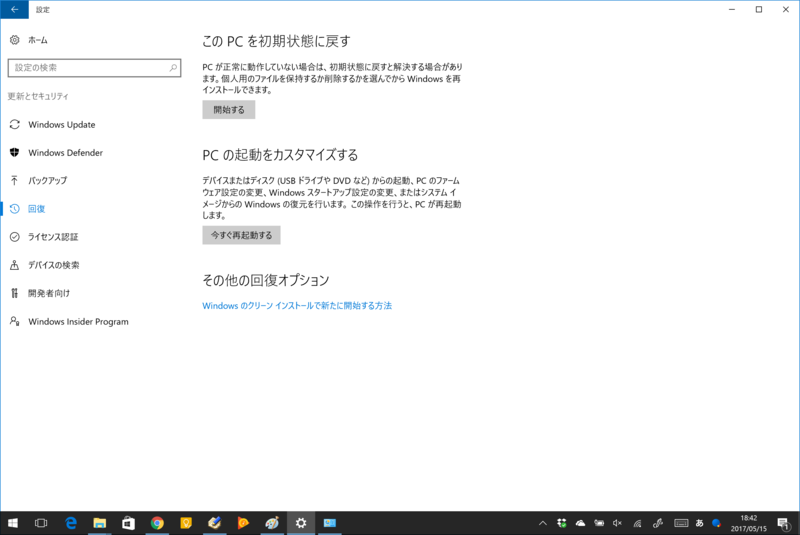
Task: Select 回復 in the sidebar
Action: [x=36, y=209]
